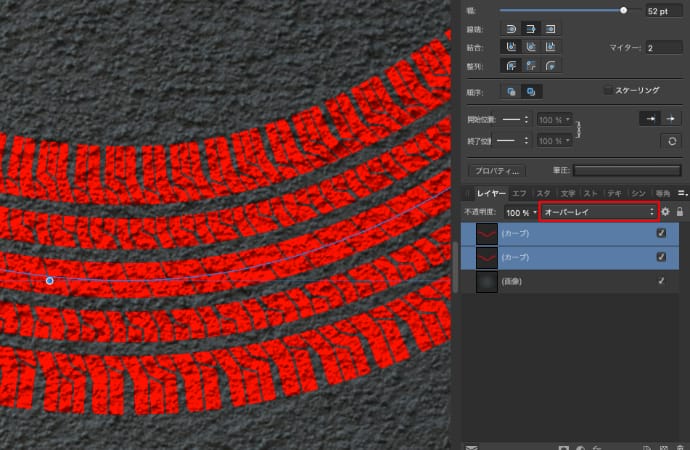Click the swap arrowheads refresh icon
This screenshot has height=450, width=690.
pos(673,141)
